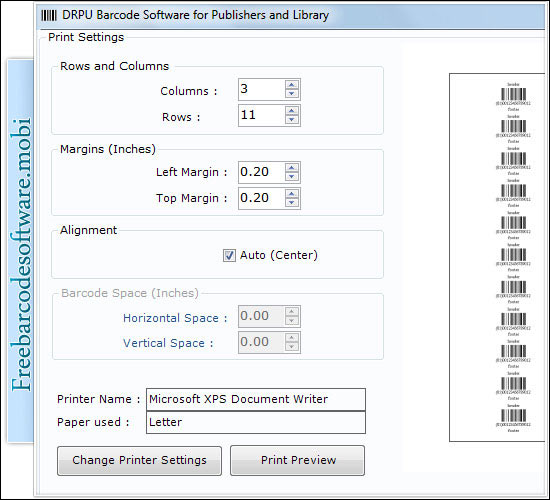Decrease Columns value with down arrow
This screenshot has width=550, height=500.
291,94
